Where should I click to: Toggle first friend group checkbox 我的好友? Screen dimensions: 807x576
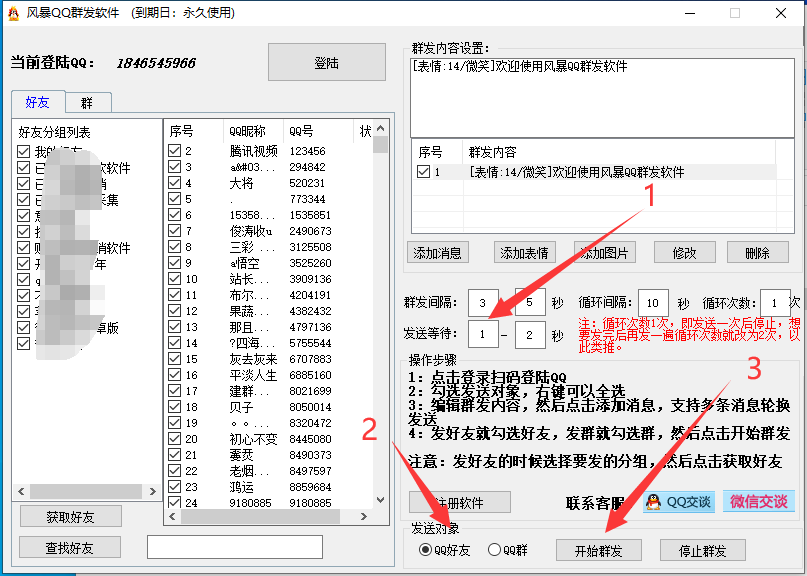(x=23, y=151)
